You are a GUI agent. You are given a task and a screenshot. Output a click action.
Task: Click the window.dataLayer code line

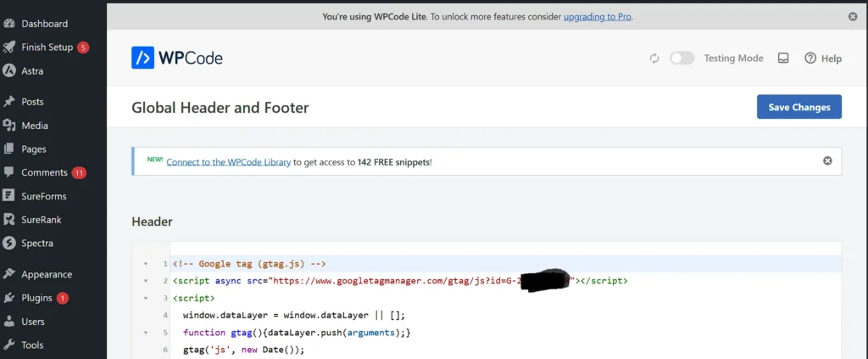pyautogui.click(x=294, y=316)
